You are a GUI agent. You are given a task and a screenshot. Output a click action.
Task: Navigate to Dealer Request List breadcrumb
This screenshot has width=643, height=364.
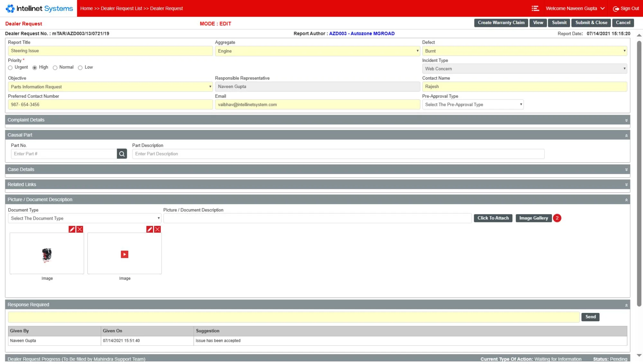(x=122, y=8)
